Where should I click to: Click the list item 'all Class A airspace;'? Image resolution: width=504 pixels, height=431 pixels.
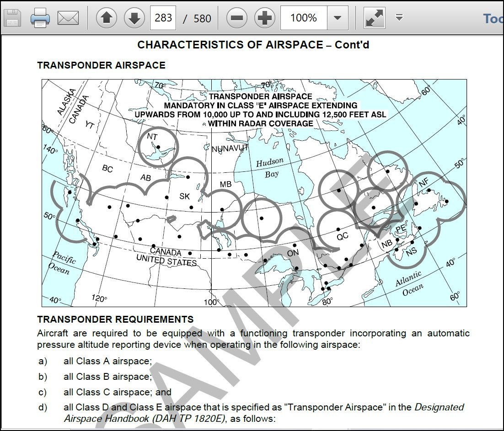click(107, 361)
